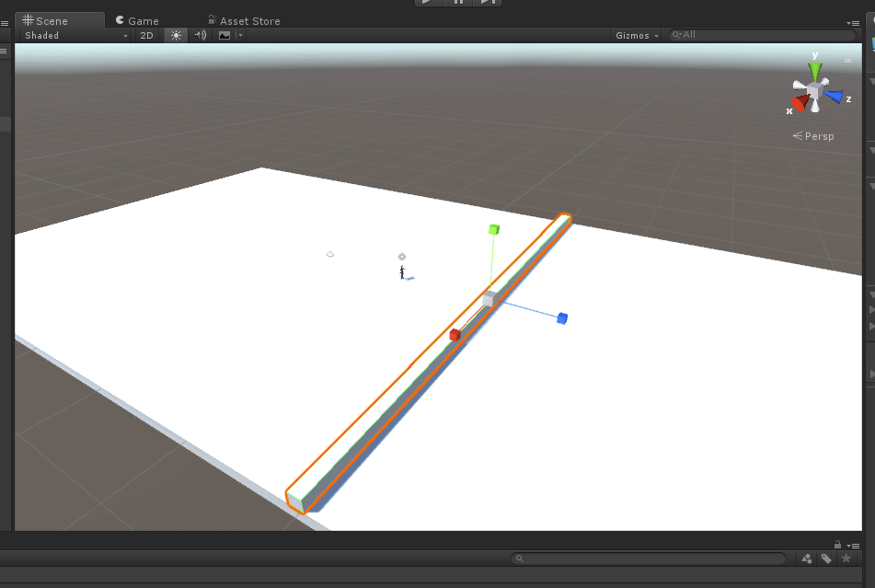
Task: Click the center cube of orientation gizmo
Action: 815,90
